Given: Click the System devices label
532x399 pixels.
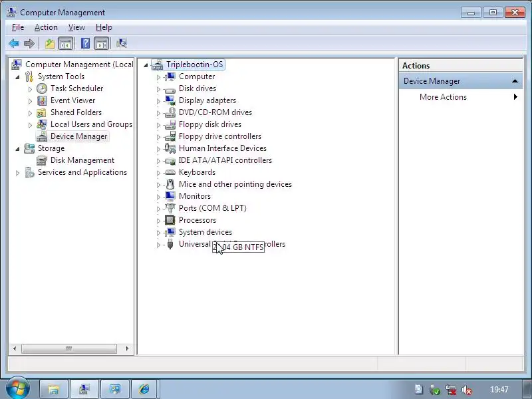Looking at the screenshot, I should (205, 232).
